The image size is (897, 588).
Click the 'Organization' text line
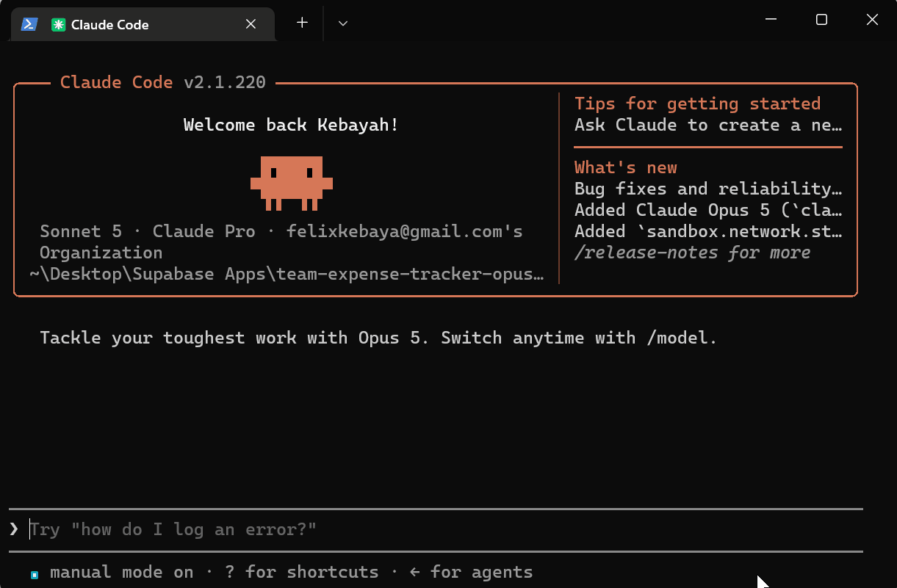pos(101,253)
